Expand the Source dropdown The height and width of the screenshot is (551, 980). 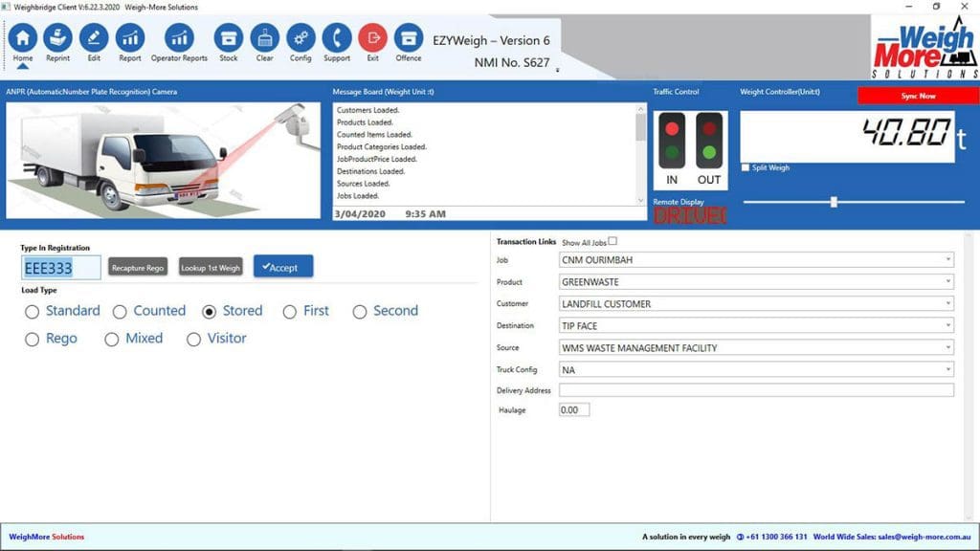[948, 347]
